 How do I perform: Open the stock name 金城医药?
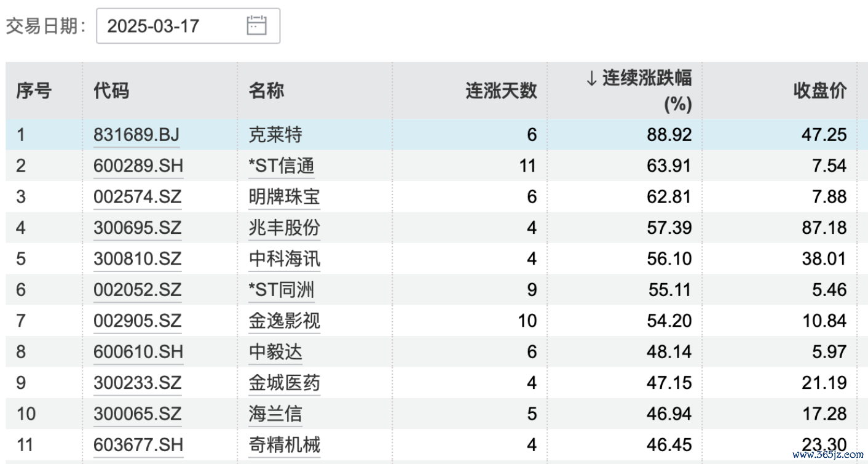[x=284, y=383]
